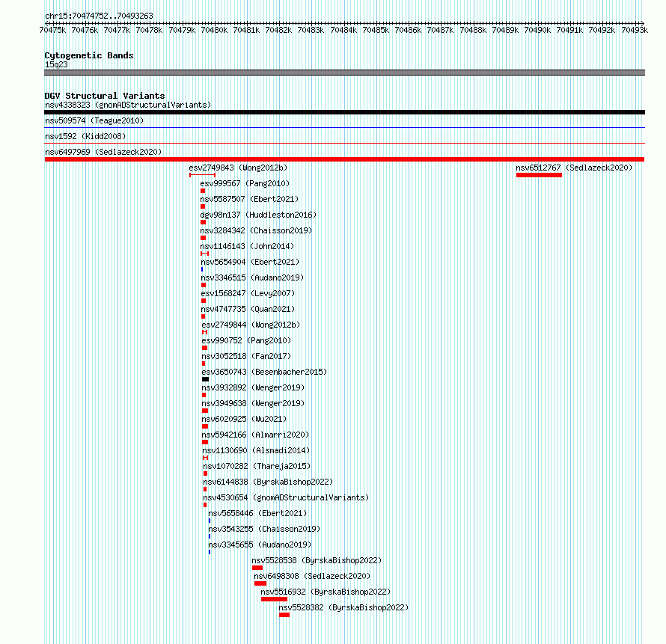This screenshot has height=644, width=666.
Task: Open nsv1130690 (Alsmadi2014) variant
Action: click(x=256, y=450)
